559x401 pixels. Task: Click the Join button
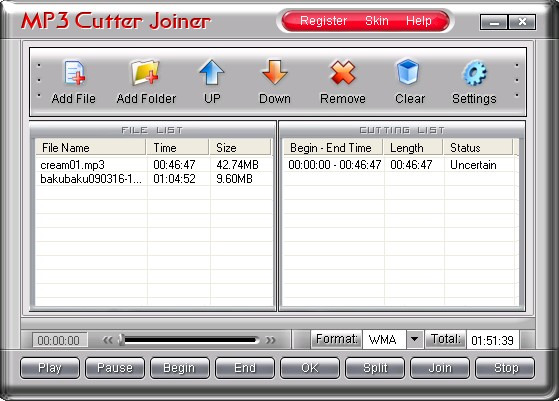click(440, 368)
